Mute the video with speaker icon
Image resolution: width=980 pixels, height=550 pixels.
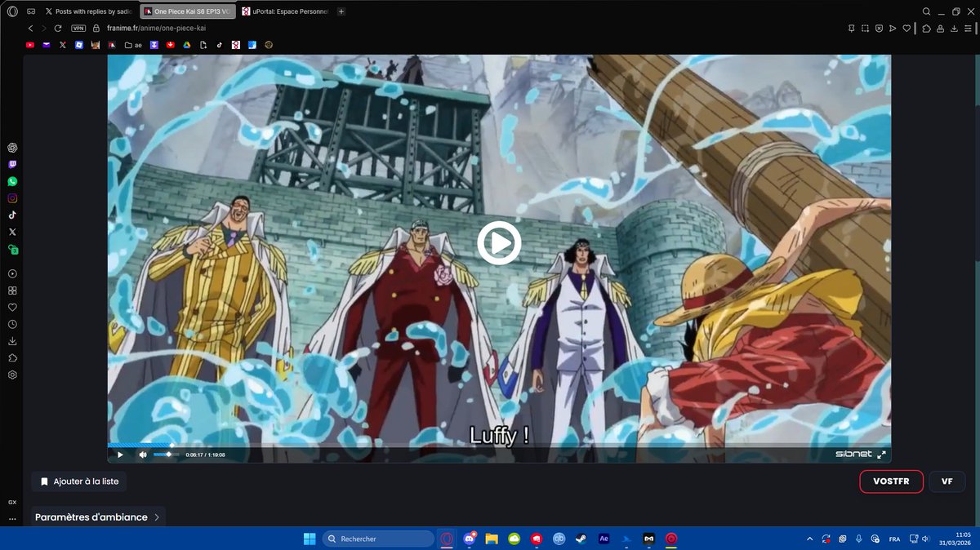(x=143, y=455)
